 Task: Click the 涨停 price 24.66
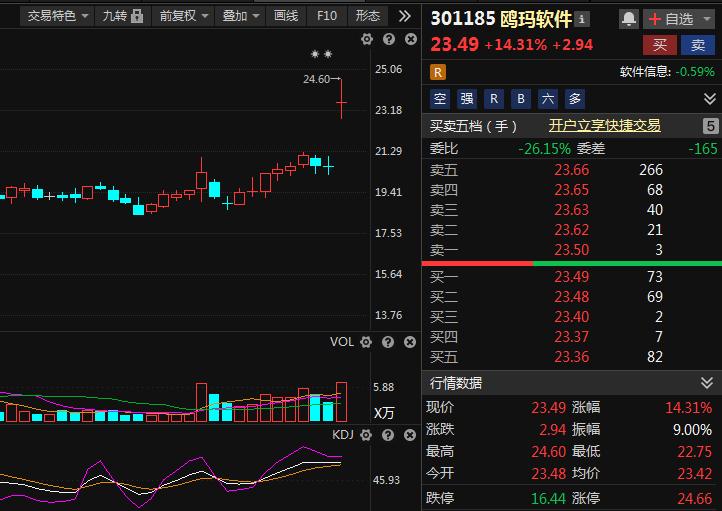(x=694, y=499)
